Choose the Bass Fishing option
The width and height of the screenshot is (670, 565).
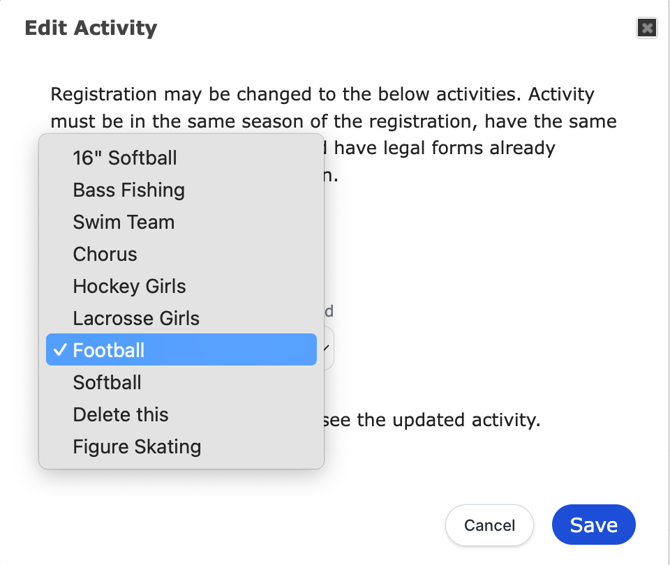[x=181, y=190]
